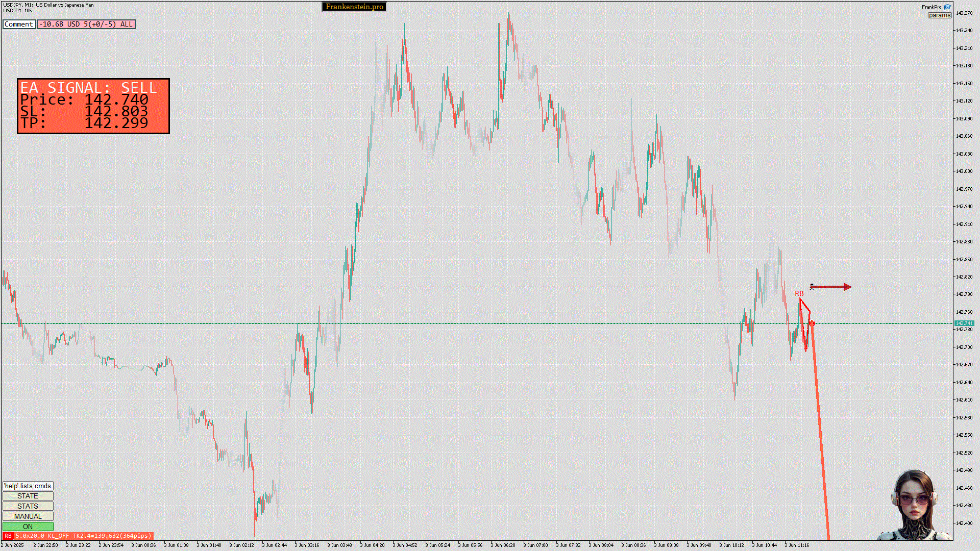Toggle the green ON button
The image size is (980, 551).
click(28, 527)
